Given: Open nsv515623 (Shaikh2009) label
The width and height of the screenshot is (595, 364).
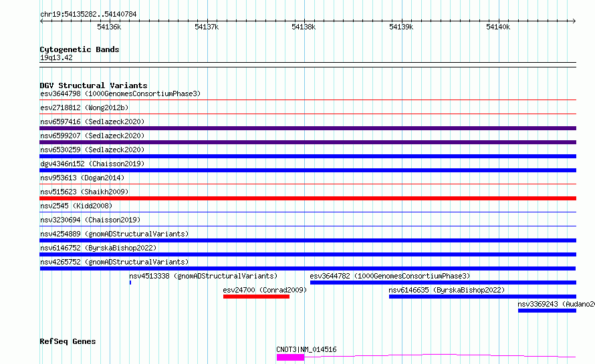Looking at the screenshot, I should click(x=84, y=192).
